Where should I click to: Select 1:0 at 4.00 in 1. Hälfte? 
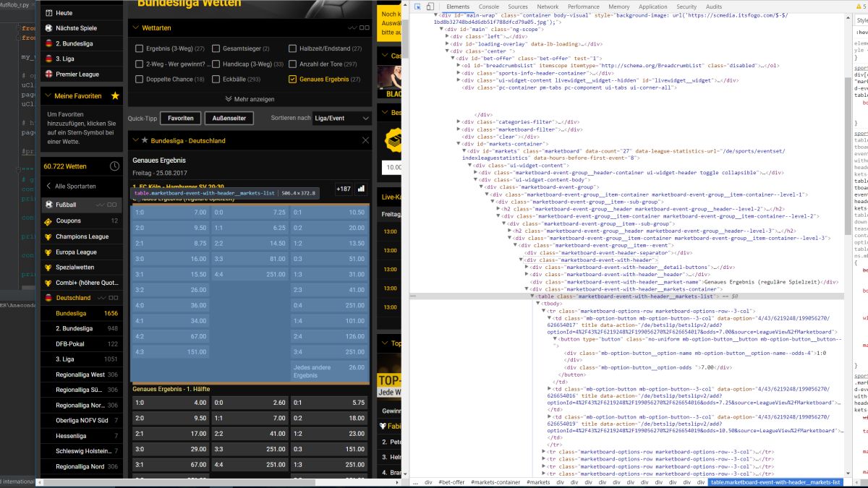pos(170,403)
